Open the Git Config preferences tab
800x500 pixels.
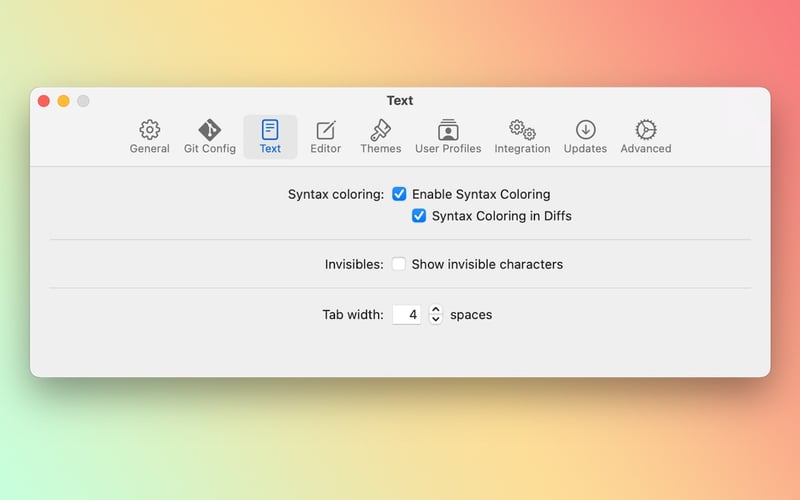210,137
